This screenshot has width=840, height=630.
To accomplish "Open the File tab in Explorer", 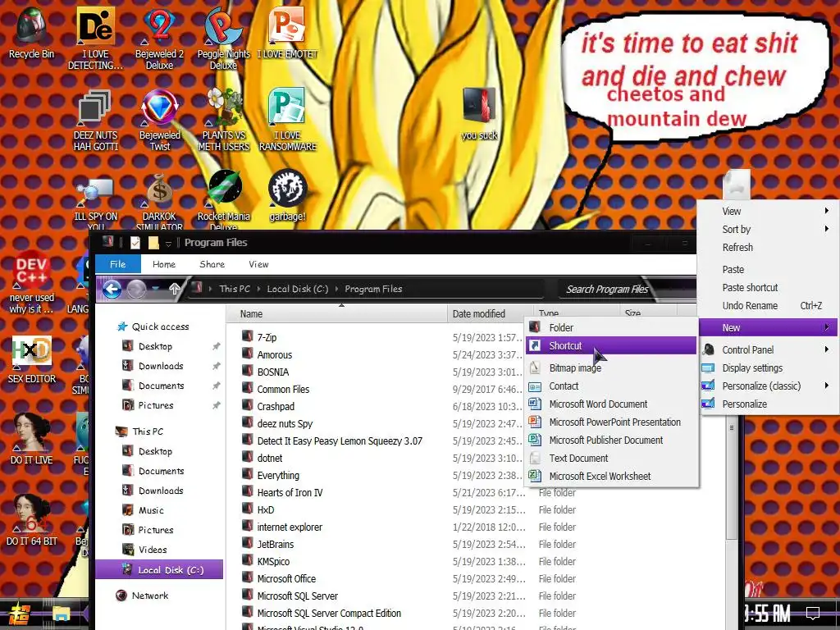I will 118,264.
